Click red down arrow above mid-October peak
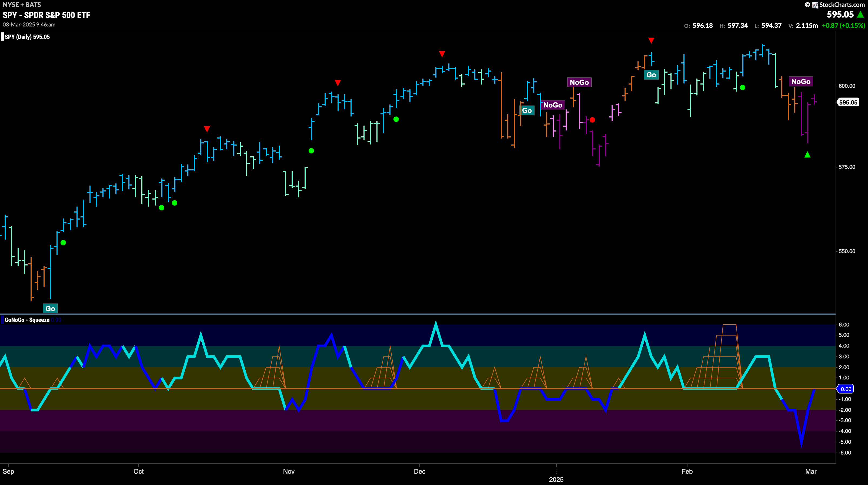The image size is (868, 485). point(207,129)
